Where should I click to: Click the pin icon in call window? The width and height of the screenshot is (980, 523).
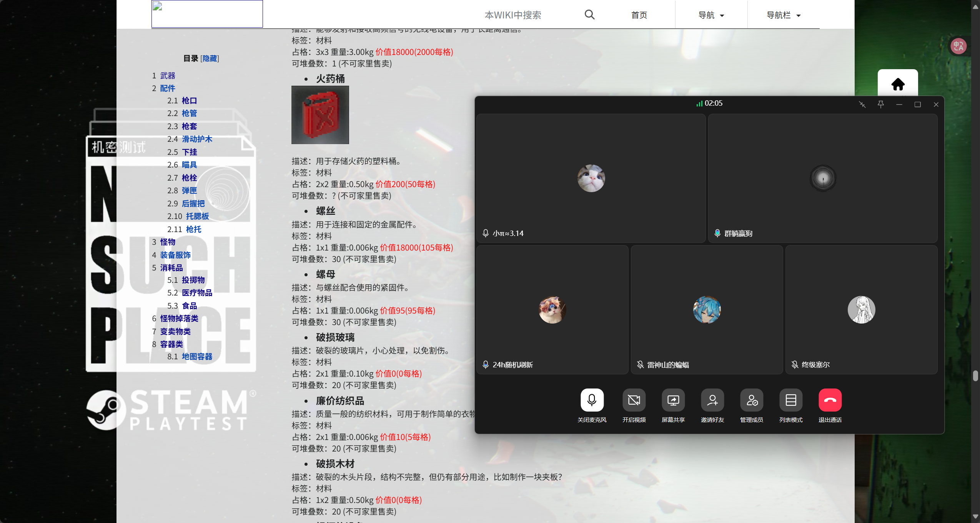pyautogui.click(x=880, y=105)
